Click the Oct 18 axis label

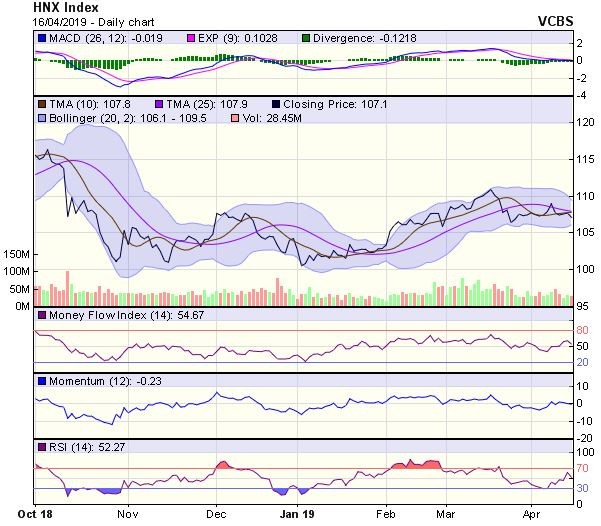35,514
